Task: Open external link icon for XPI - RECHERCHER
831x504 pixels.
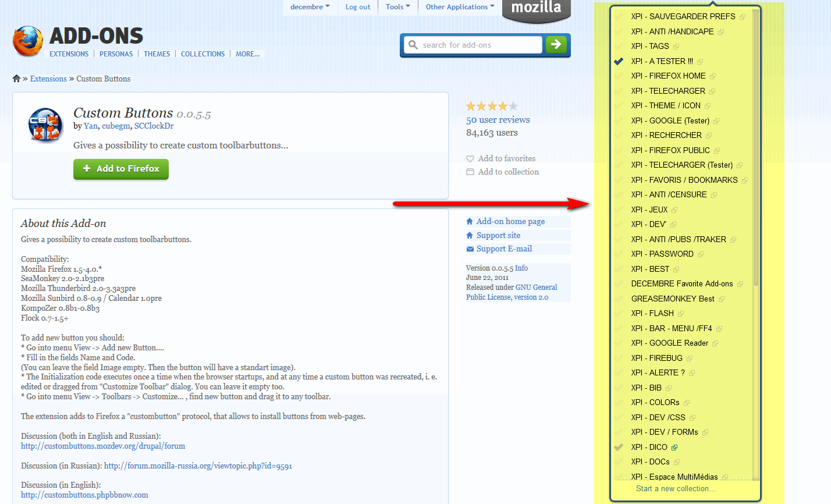Action: point(709,136)
